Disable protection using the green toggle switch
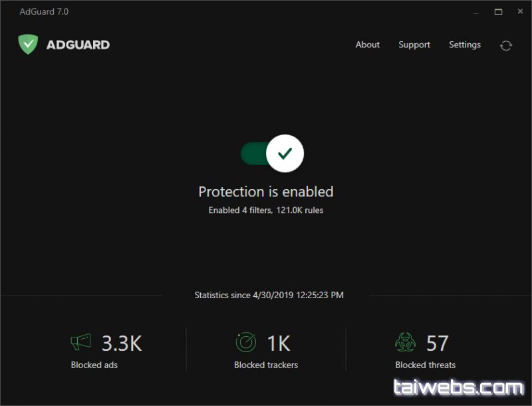The height and width of the screenshot is (406, 532). (272, 154)
